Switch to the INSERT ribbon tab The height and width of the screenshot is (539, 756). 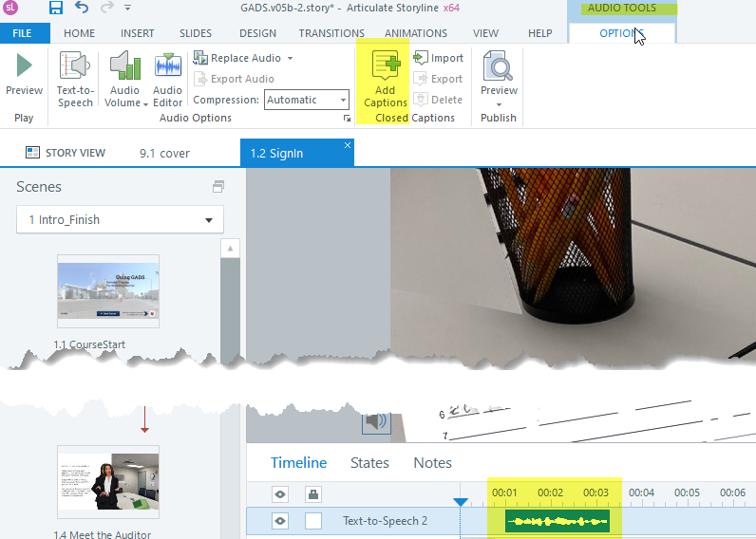click(138, 33)
